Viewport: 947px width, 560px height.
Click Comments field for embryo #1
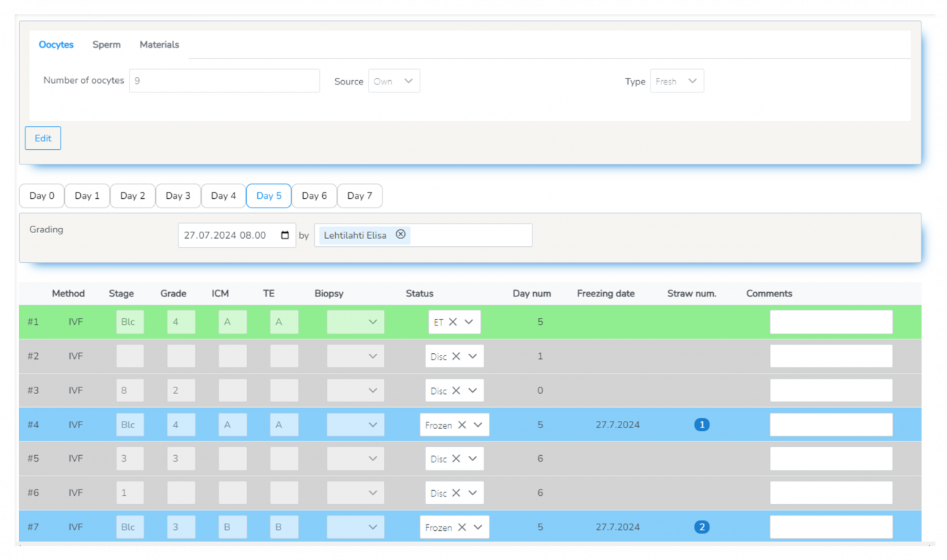coord(830,322)
